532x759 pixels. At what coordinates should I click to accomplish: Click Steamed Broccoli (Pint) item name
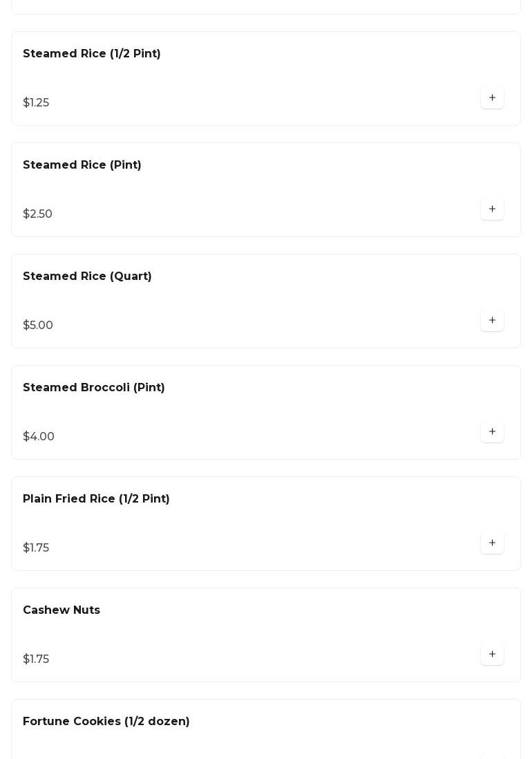(x=94, y=388)
